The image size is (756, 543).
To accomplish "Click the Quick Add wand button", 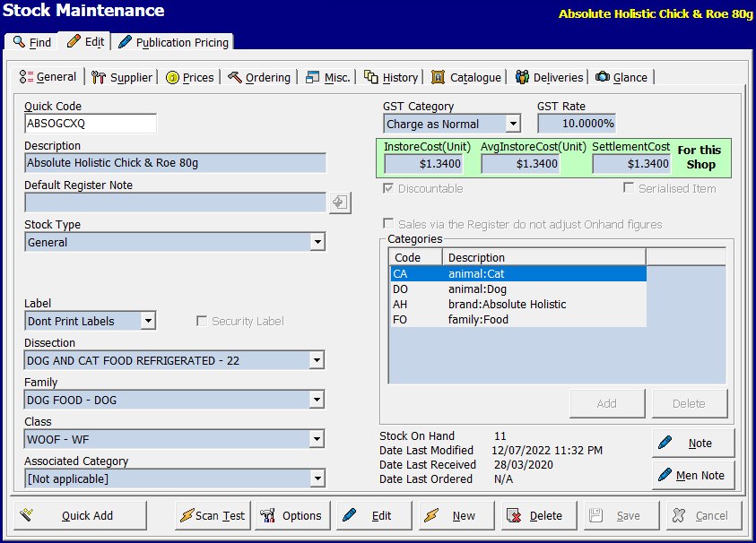I will [x=79, y=515].
